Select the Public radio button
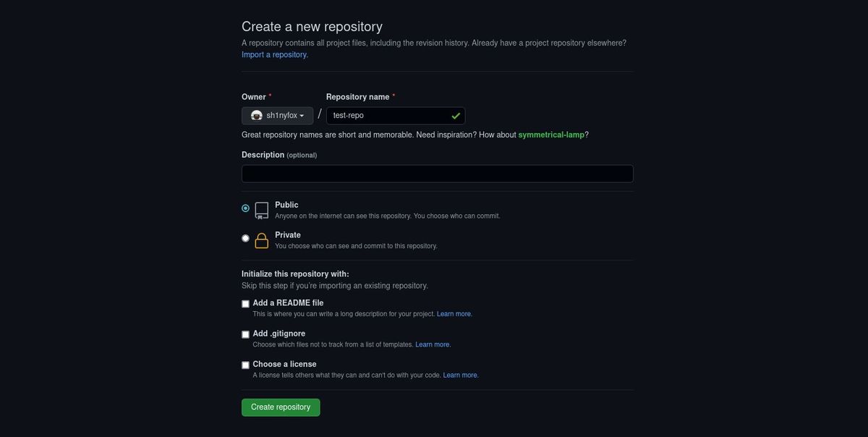This screenshot has width=868, height=437. [x=243, y=206]
